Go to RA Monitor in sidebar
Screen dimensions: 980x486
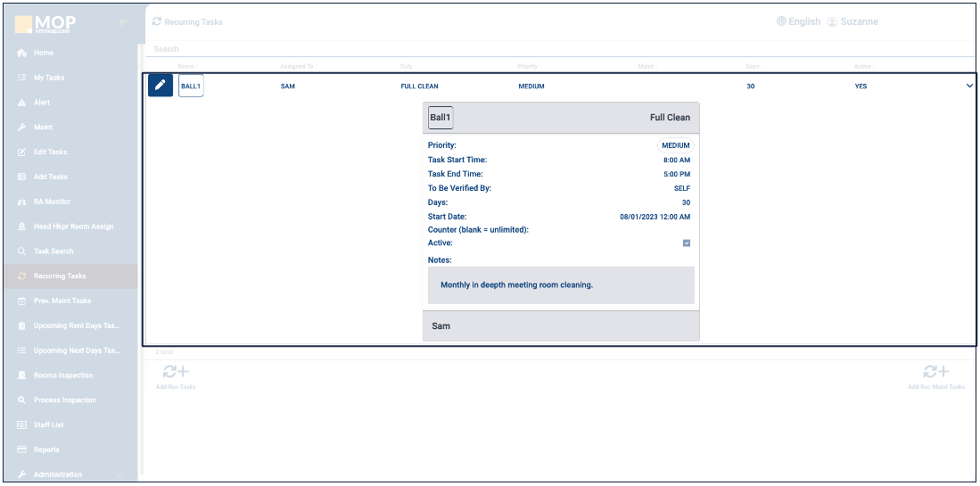click(52, 202)
